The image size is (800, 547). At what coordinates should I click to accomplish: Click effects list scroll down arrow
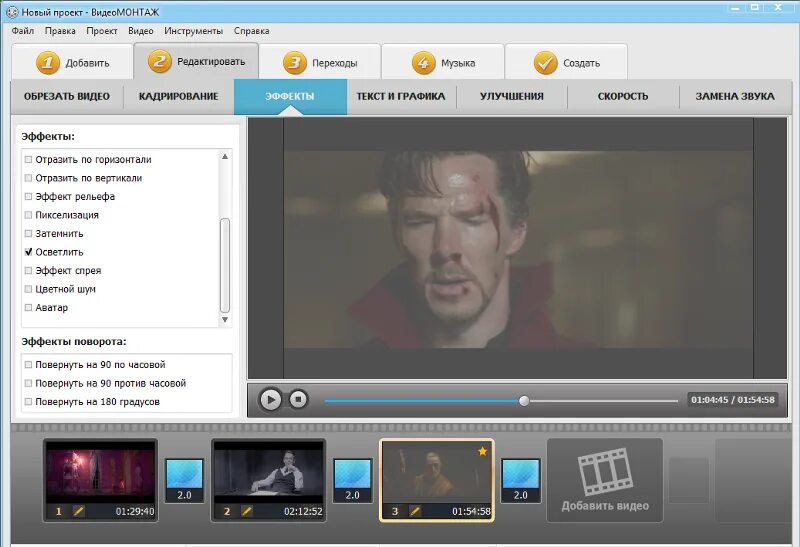[x=224, y=320]
